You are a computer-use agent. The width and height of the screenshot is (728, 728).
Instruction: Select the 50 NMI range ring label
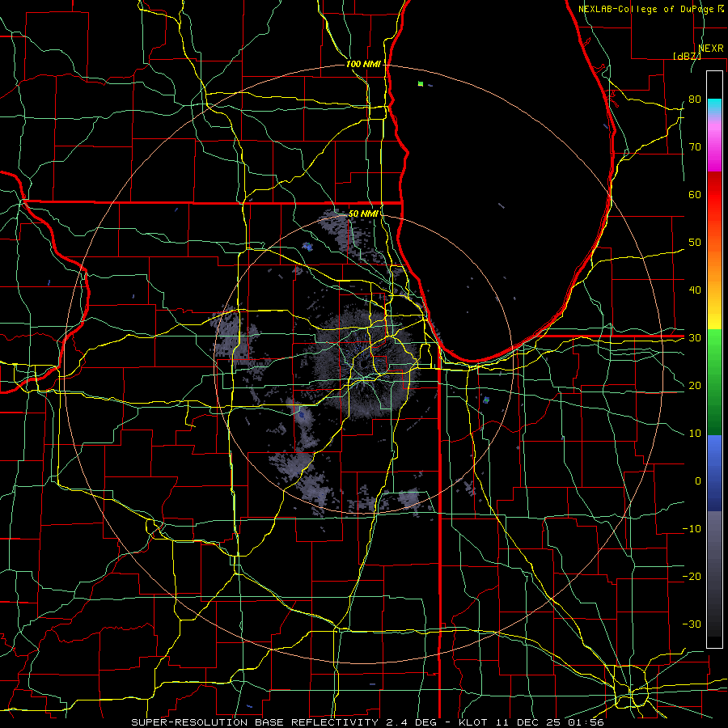(363, 214)
